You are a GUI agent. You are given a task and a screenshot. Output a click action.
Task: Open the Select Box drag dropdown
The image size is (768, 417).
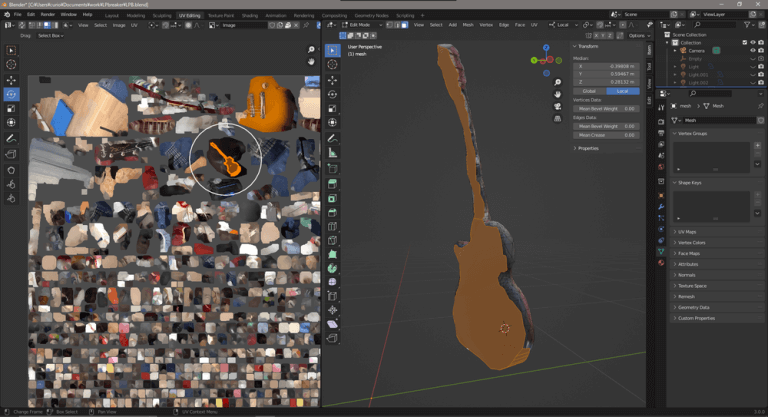click(51, 36)
